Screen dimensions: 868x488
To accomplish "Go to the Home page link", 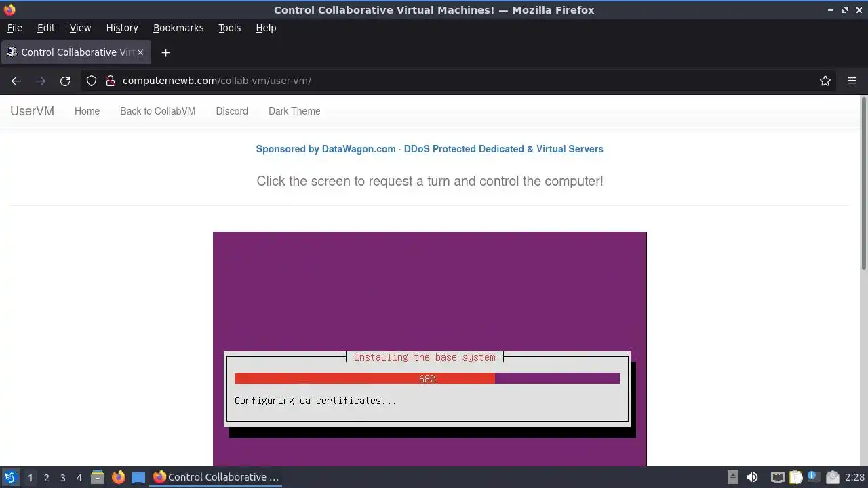I will [x=87, y=111].
